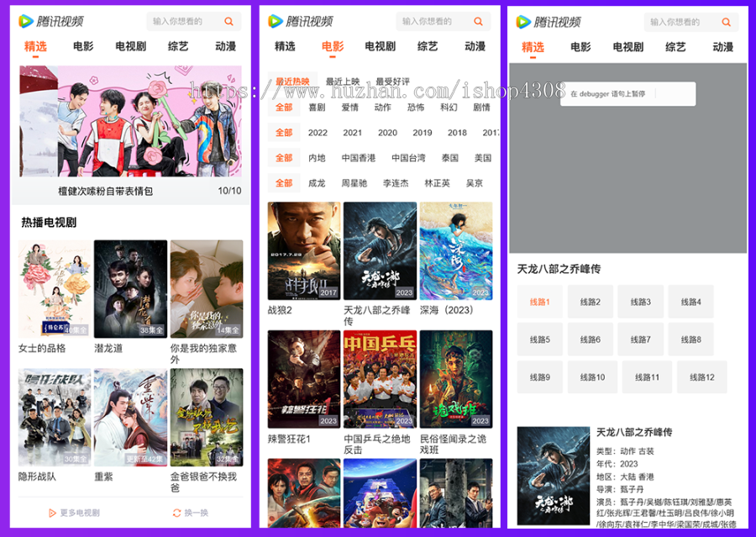Filter movies by region 中国香港
This screenshot has height=537, width=756.
(358, 158)
